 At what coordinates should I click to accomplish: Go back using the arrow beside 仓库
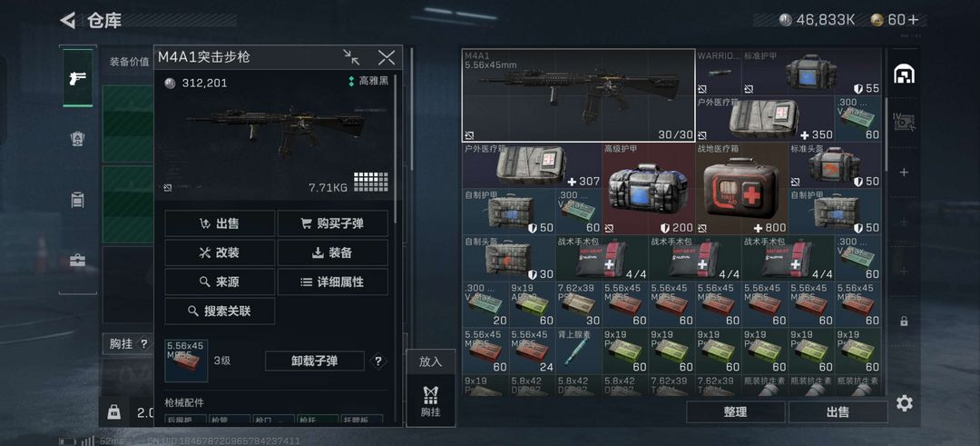click(67, 20)
